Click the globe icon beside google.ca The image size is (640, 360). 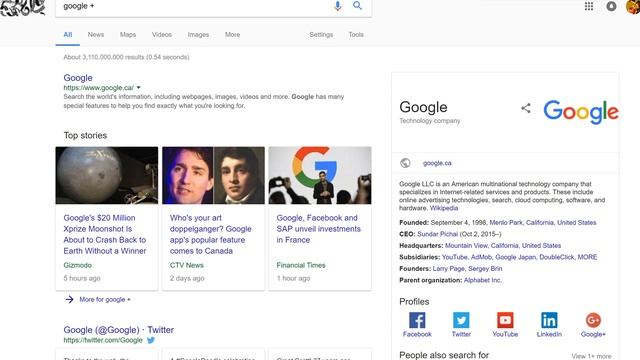pos(405,163)
